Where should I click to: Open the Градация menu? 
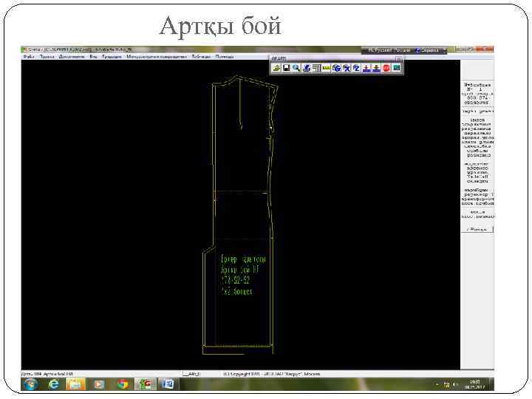tap(112, 57)
